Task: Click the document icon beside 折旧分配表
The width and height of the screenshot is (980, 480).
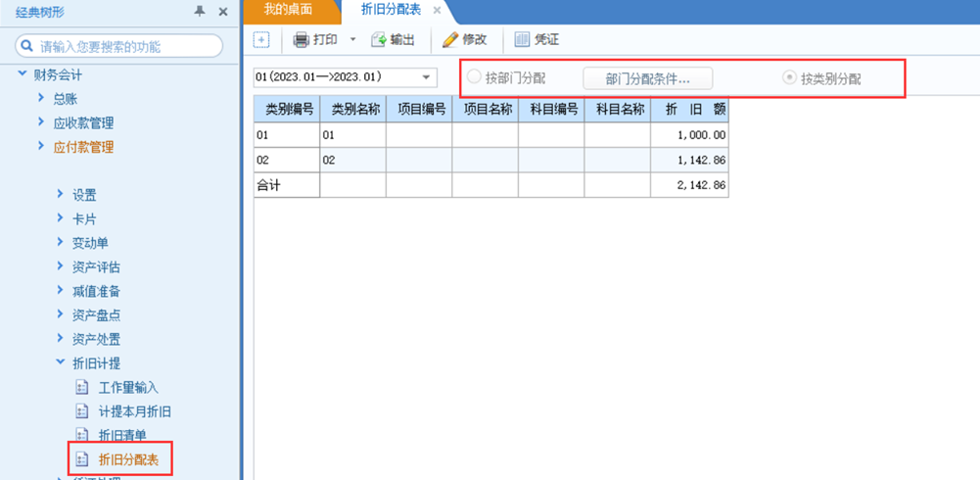Action: 81,459
